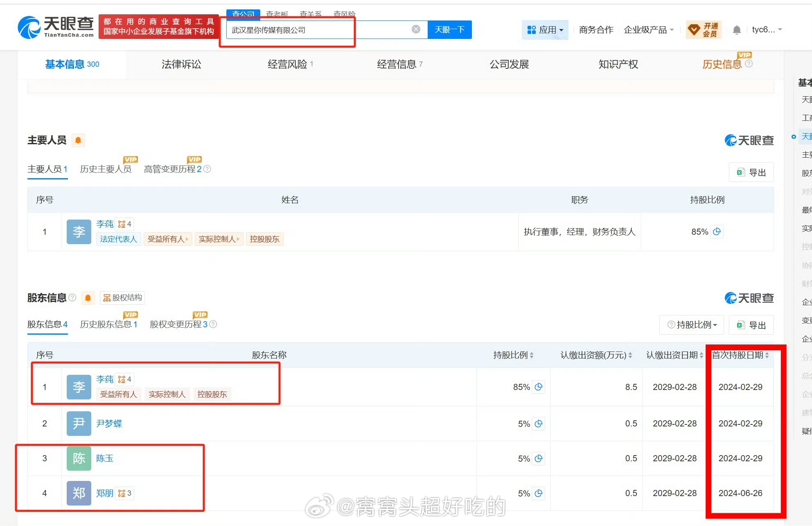Sort by 认缴出资额(万元) column

tap(630, 355)
